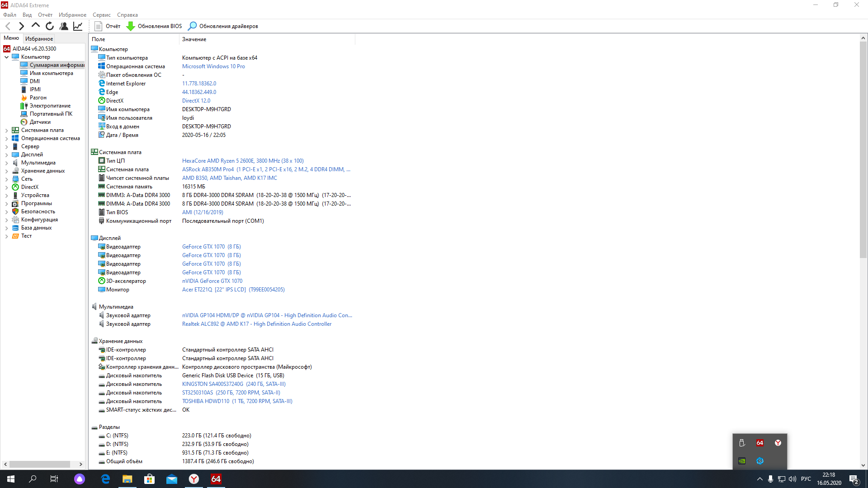Open Yandex Browser from the taskbar
The image size is (868, 488).
click(x=194, y=479)
